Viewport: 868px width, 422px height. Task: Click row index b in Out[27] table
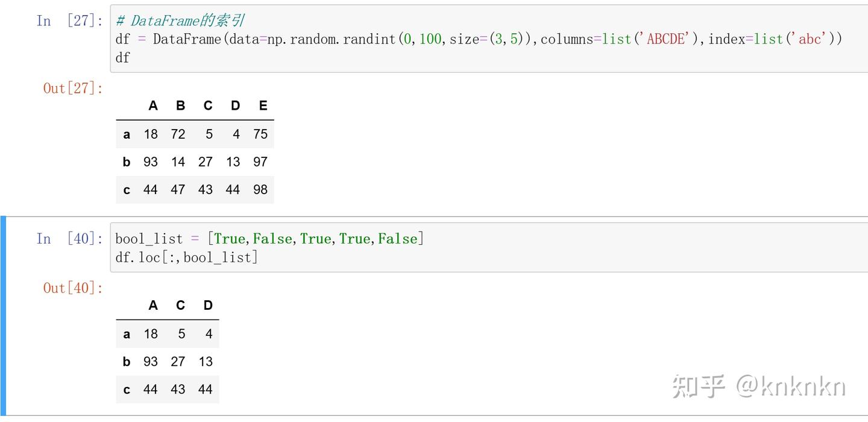127,162
